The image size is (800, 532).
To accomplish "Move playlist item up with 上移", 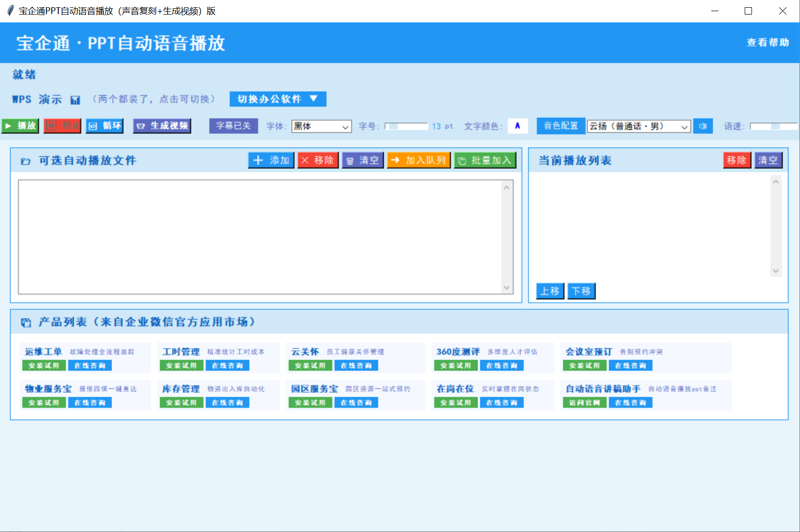I will point(550,291).
